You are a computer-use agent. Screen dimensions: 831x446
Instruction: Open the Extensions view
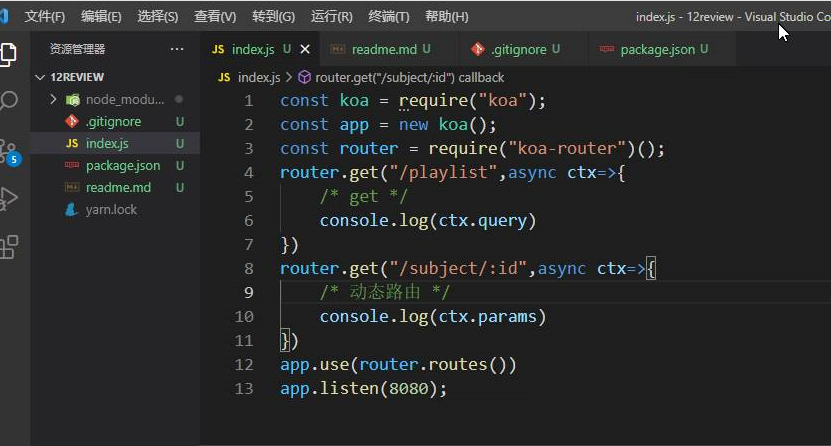8,247
